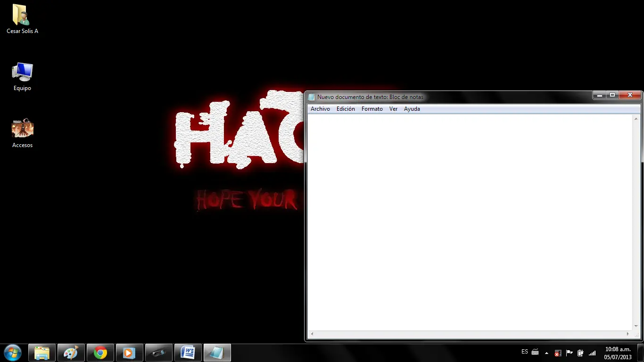Open Microsoft Word from the taskbar
The height and width of the screenshot is (362, 644).
[x=188, y=353]
